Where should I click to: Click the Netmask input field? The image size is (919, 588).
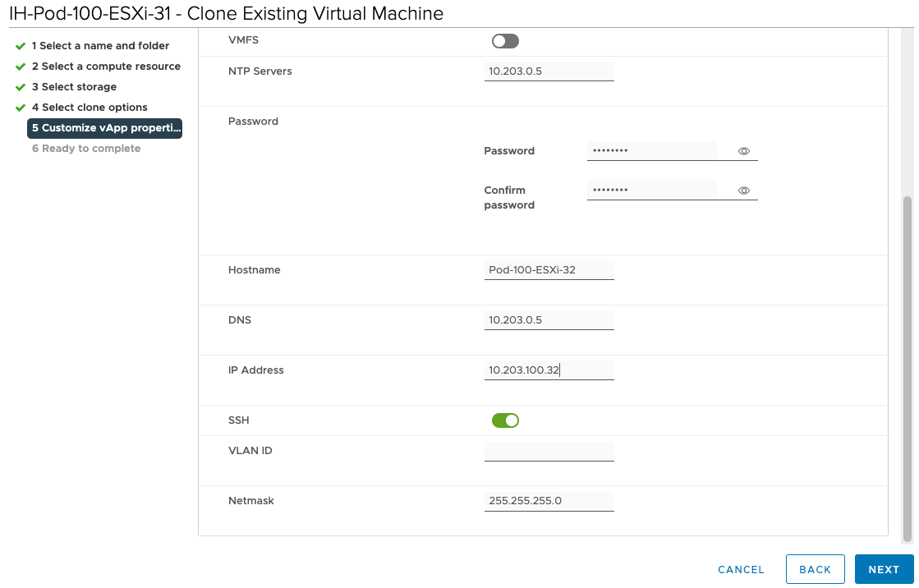click(x=549, y=501)
